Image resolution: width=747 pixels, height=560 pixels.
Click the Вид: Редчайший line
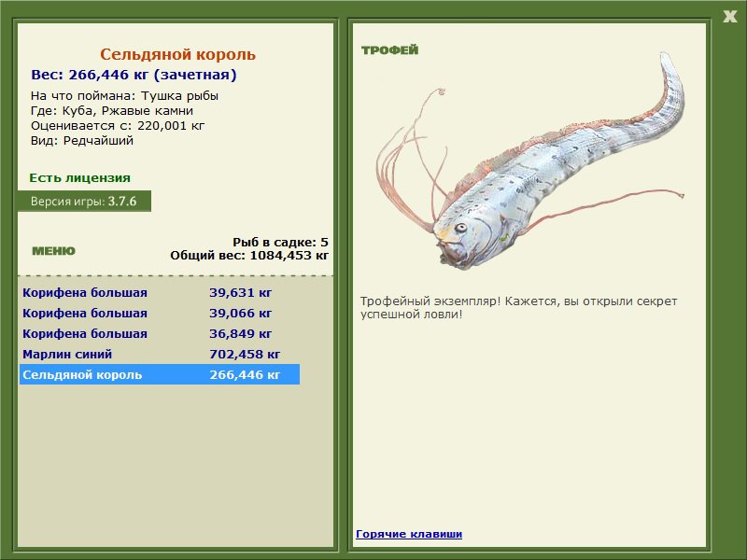click(82, 141)
